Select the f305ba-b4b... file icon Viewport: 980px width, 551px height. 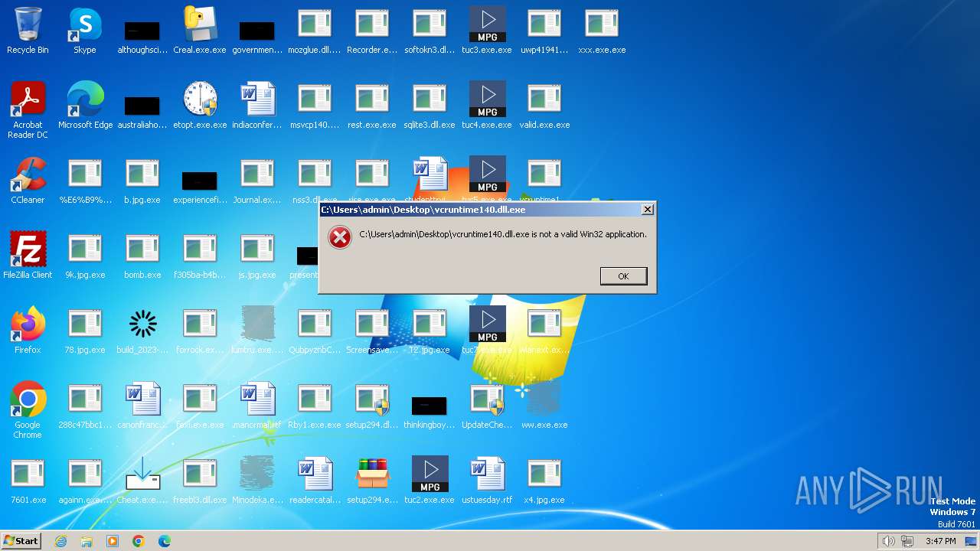pos(200,256)
